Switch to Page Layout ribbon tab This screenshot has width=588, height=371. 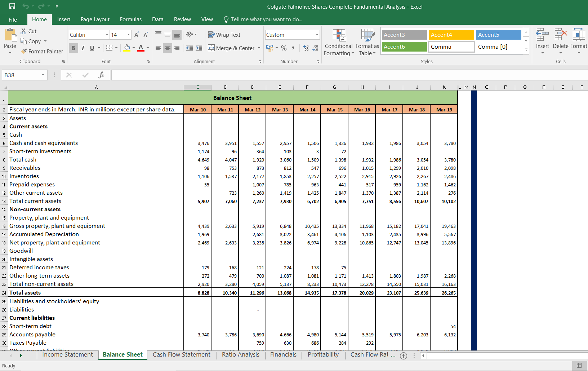coord(95,19)
